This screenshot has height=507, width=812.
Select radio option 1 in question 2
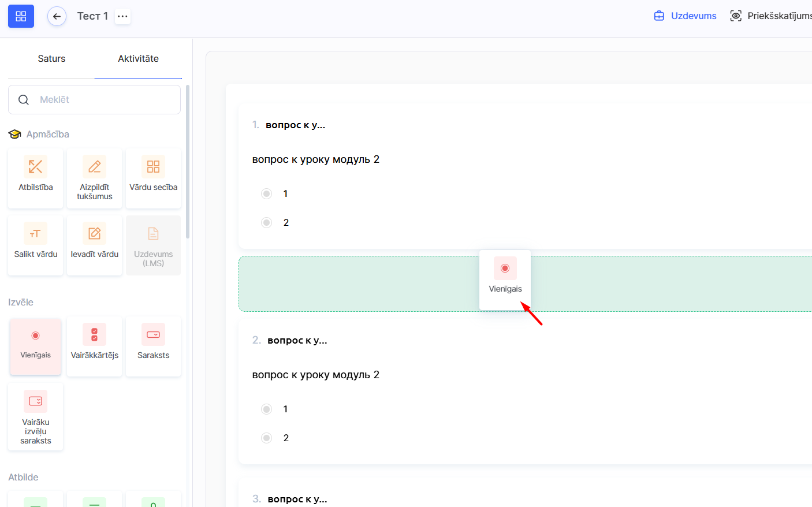pos(266,409)
